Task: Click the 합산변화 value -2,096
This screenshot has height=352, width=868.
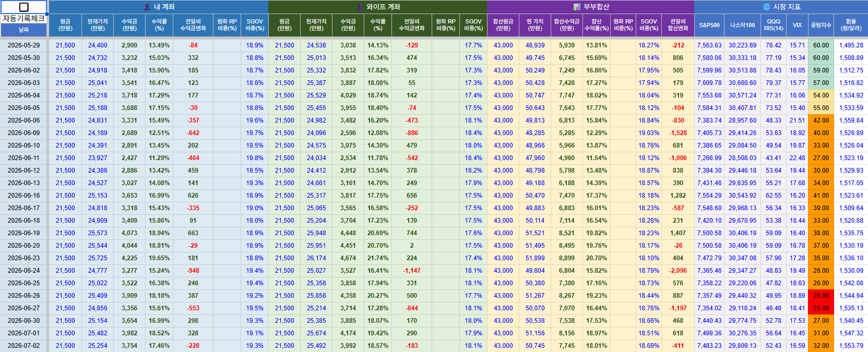Action: coord(678,271)
